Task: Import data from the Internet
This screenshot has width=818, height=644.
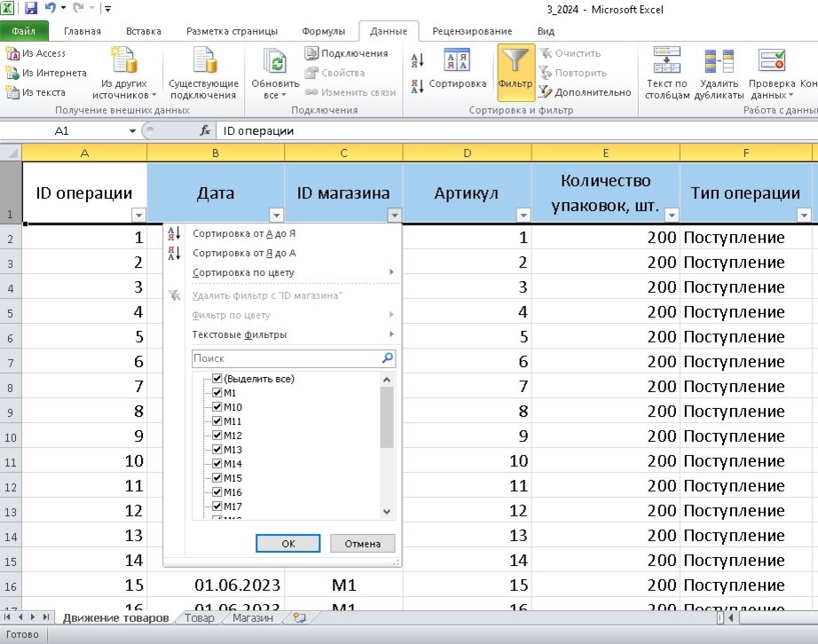Action: tap(46, 73)
